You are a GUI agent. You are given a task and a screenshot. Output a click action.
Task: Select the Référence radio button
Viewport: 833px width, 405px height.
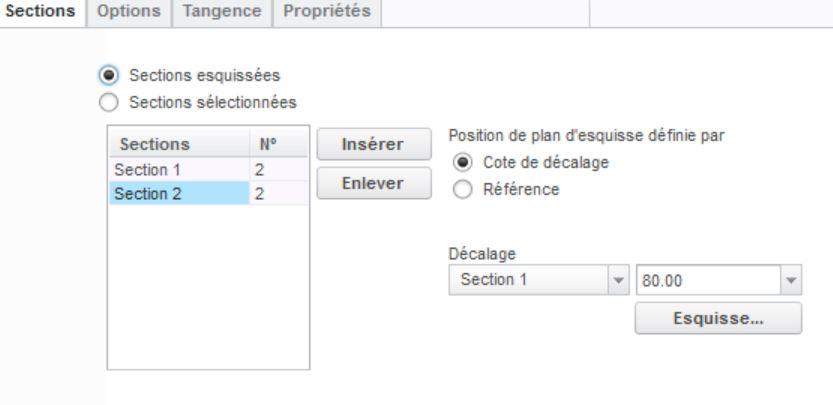pos(461,186)
